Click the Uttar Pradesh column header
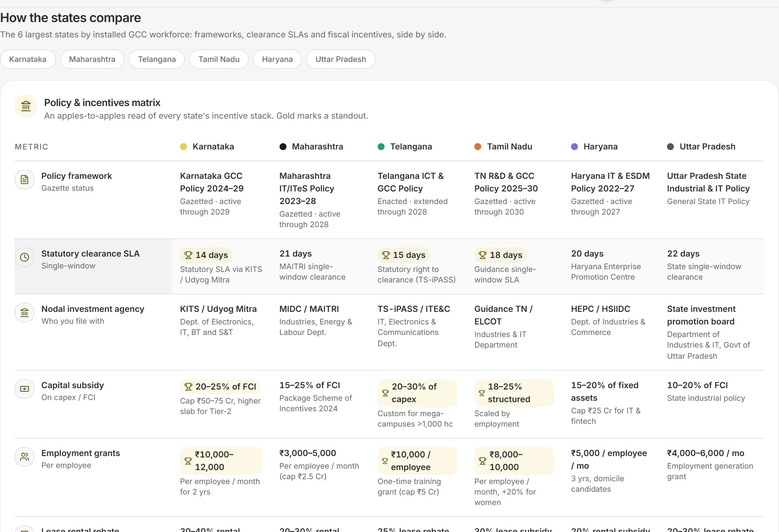 (701, 147)
